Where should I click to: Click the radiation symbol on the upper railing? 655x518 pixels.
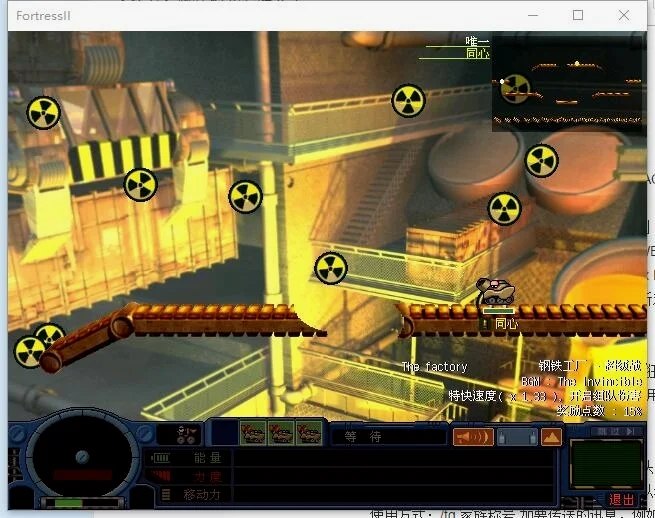(x=409, y=101)
